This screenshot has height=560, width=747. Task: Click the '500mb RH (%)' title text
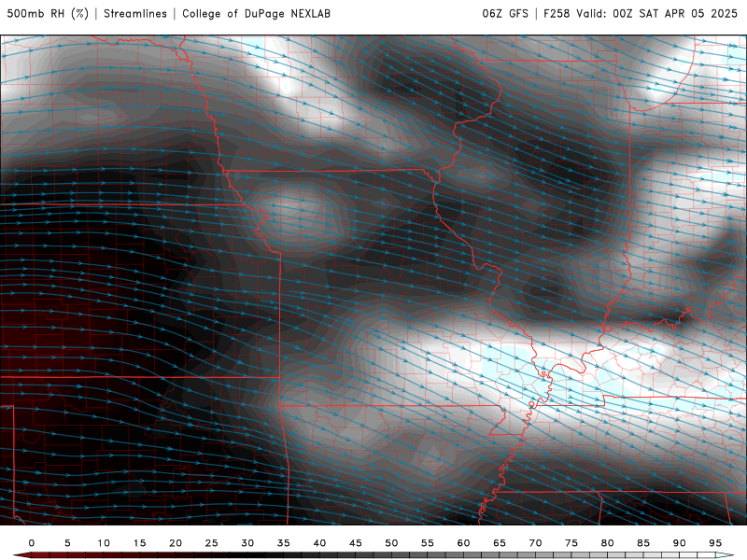pos(48,14)
